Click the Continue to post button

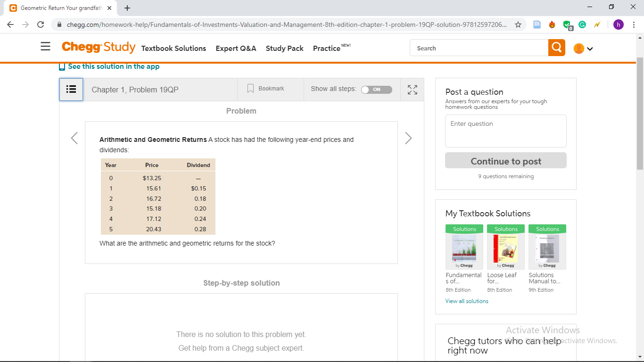(506, 160)
